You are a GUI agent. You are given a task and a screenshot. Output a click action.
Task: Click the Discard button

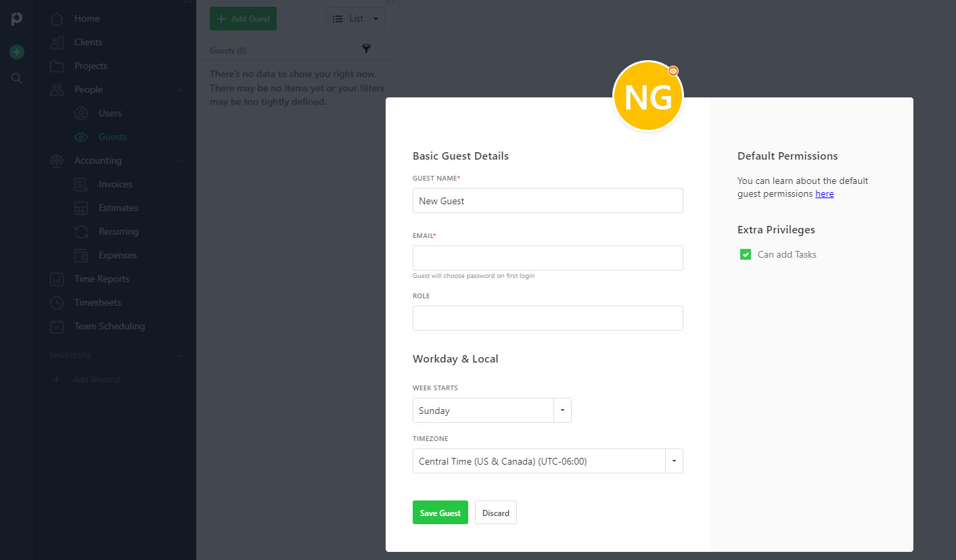tap(496, 513)
